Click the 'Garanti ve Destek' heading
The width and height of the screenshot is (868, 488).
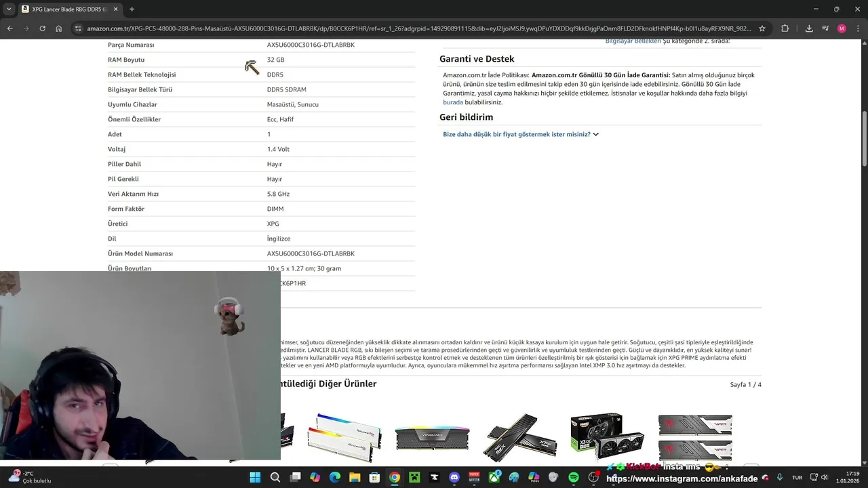coord(477,59)
